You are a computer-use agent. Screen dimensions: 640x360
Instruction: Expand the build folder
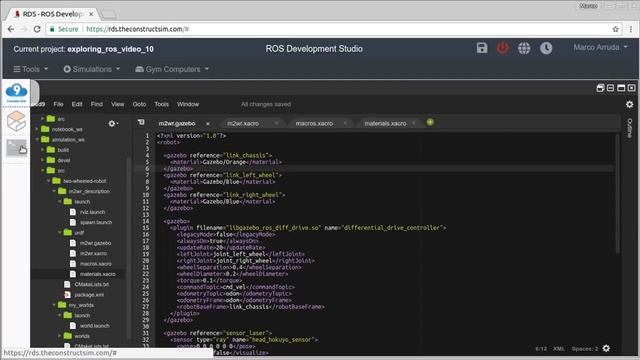coord(42,150)
